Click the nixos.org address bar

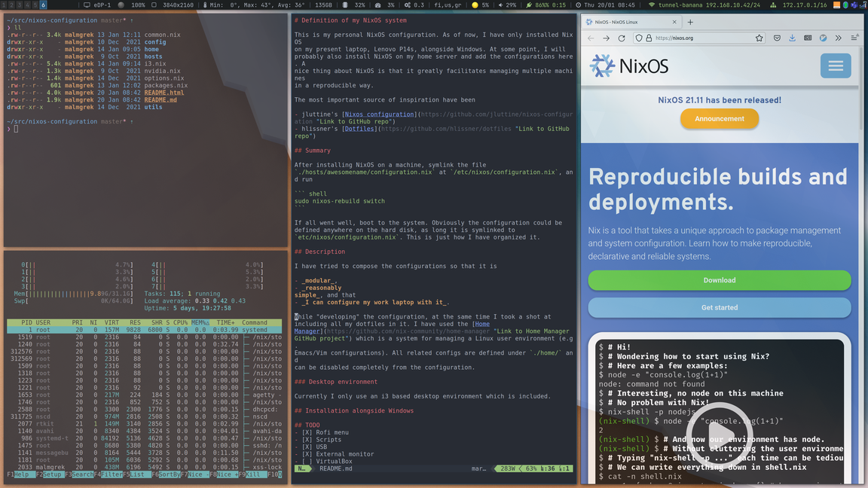coord(698,38)
